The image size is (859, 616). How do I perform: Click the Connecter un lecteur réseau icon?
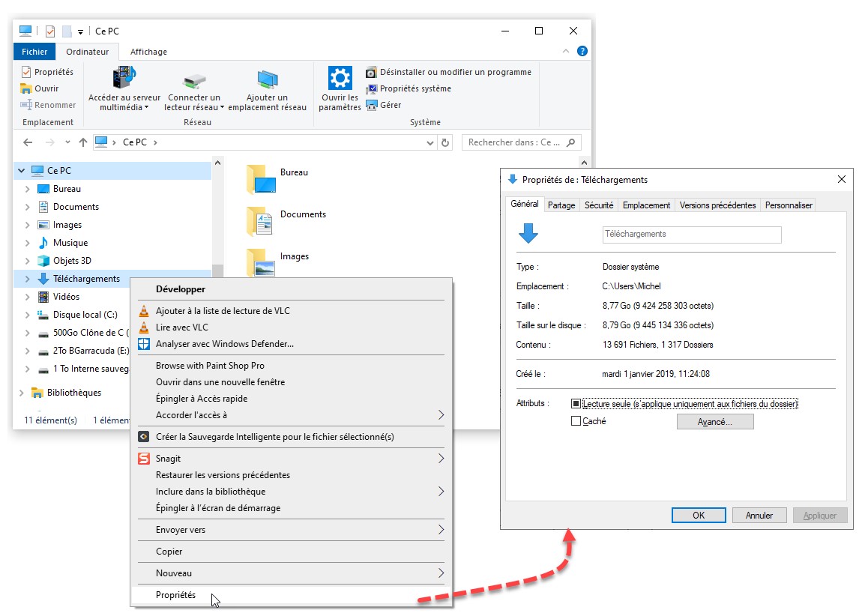click(x=193, y=80)
